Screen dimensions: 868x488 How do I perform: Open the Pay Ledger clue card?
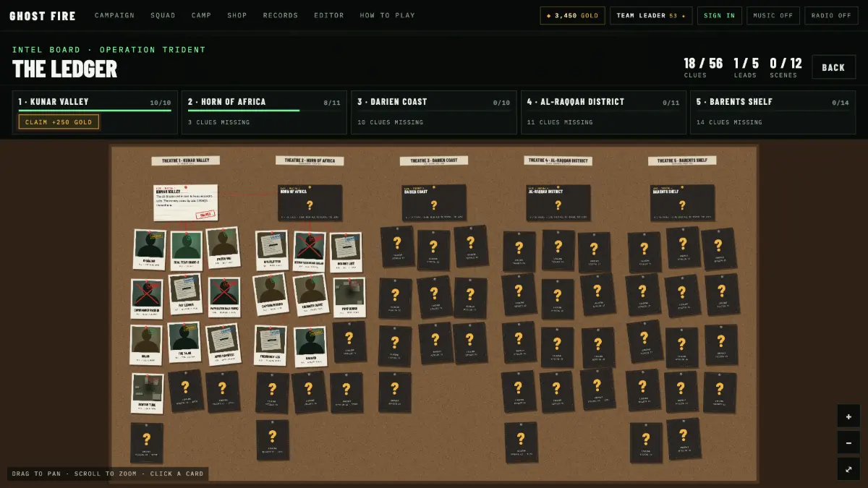[x=186, y=294]
